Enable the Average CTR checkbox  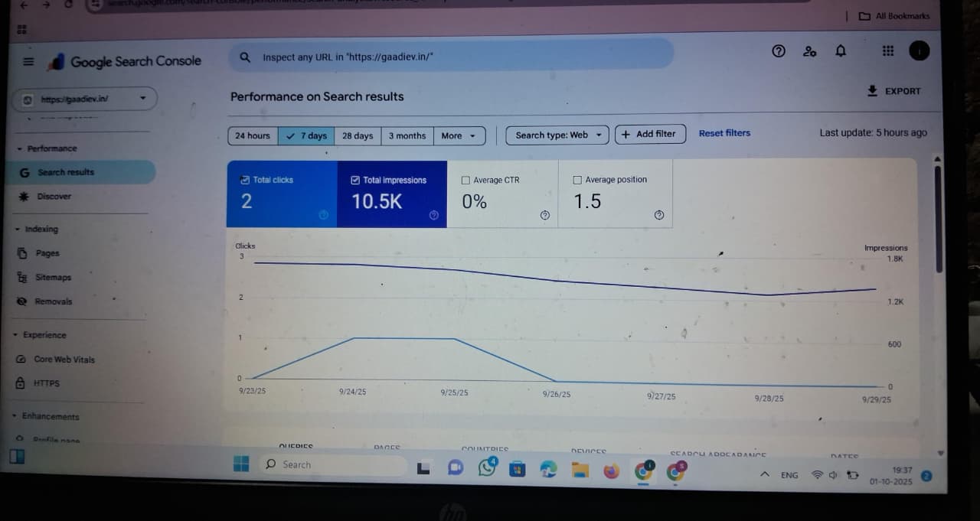[465, 181]
